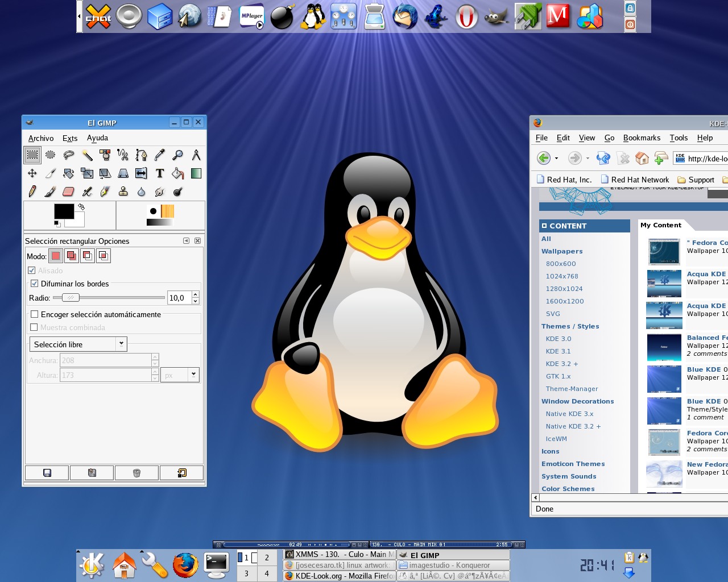Select the Ellipse Select tool

[51, 155]
